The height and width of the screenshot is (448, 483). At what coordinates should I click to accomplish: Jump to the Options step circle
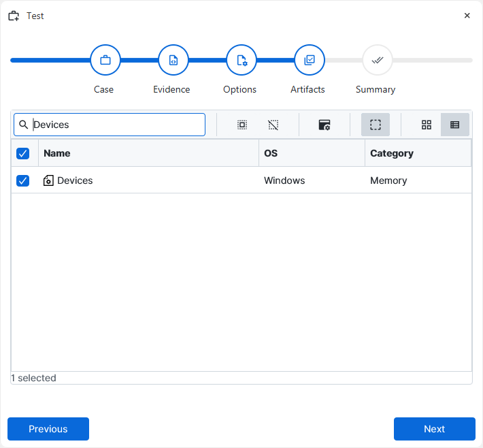(241, 60)
